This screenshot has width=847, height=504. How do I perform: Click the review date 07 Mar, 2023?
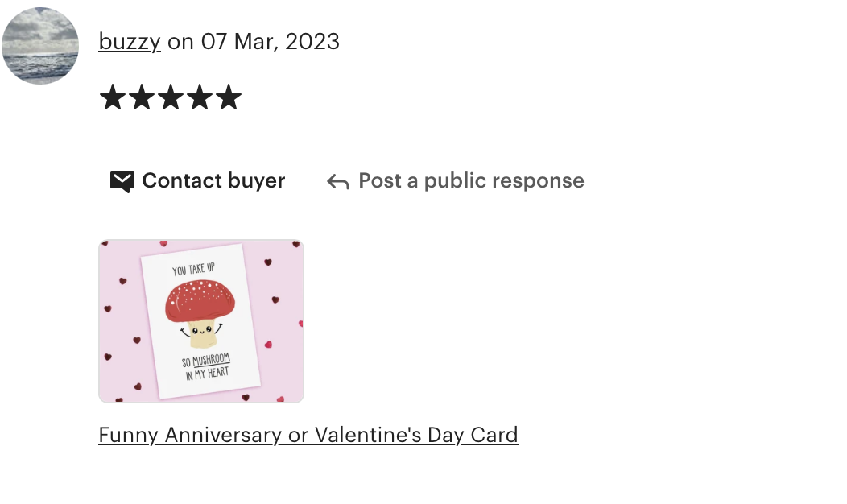[x=270, y=42]
